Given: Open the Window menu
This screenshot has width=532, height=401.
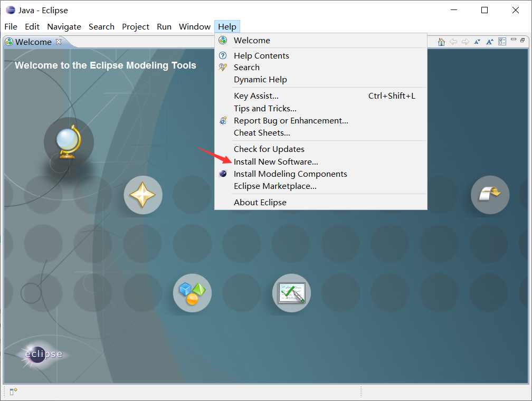Looking at the screenshot, I should pyautogui.click(x=195, y=27).
